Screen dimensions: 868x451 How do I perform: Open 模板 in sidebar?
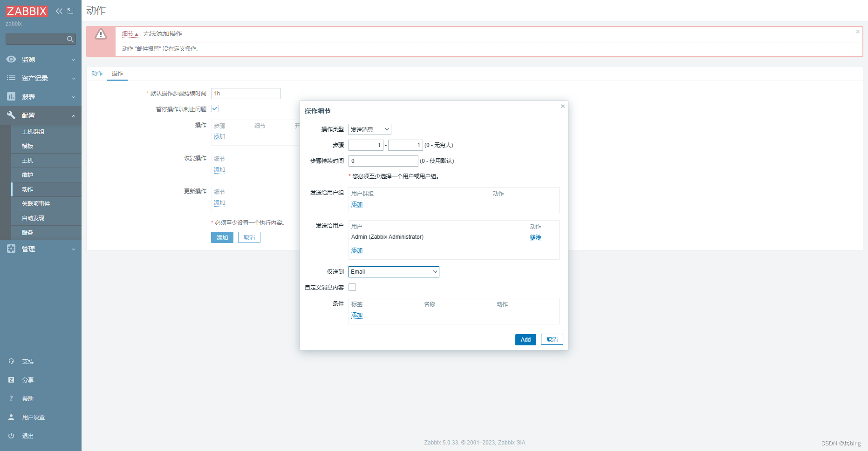[47, 146]
